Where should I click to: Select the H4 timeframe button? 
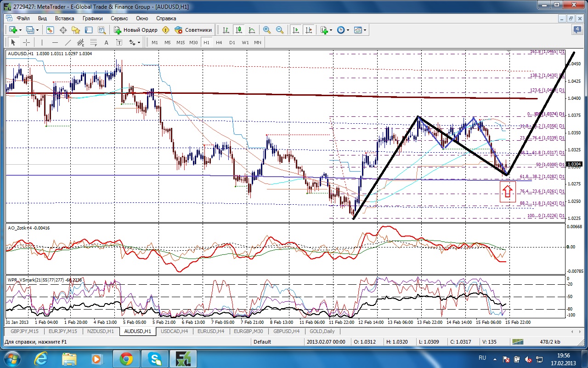click(x=219, y=42)
